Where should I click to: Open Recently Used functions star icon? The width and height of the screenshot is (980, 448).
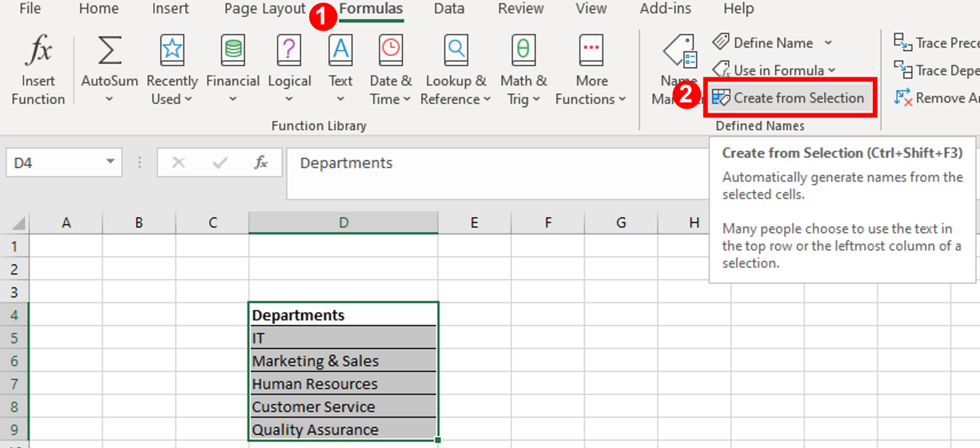tap(172, 51)
